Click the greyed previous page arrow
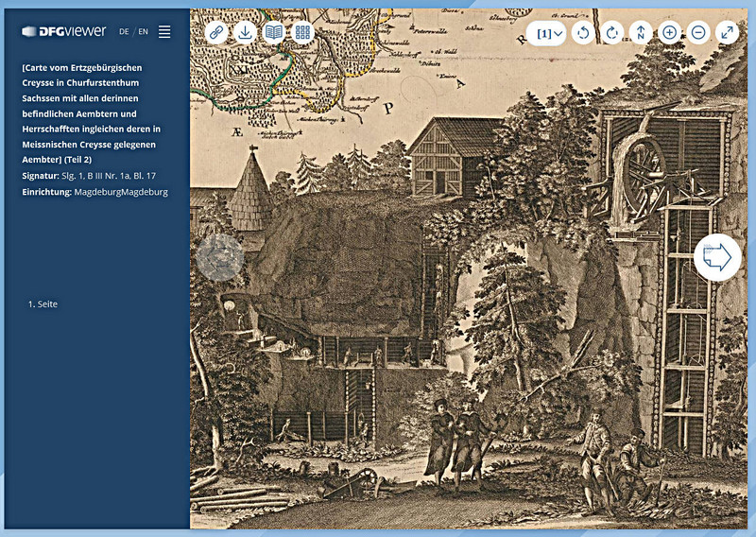This screenshot has height=537, width=756. [220, 258]
